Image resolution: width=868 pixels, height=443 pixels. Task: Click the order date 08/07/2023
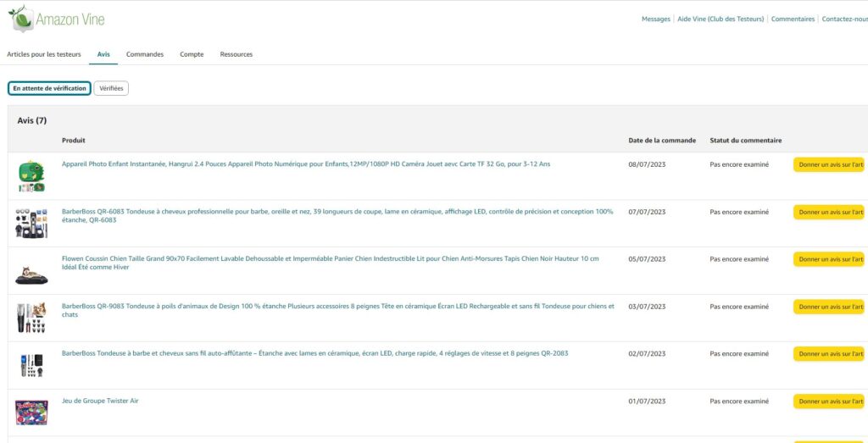(x=647, y=165)
